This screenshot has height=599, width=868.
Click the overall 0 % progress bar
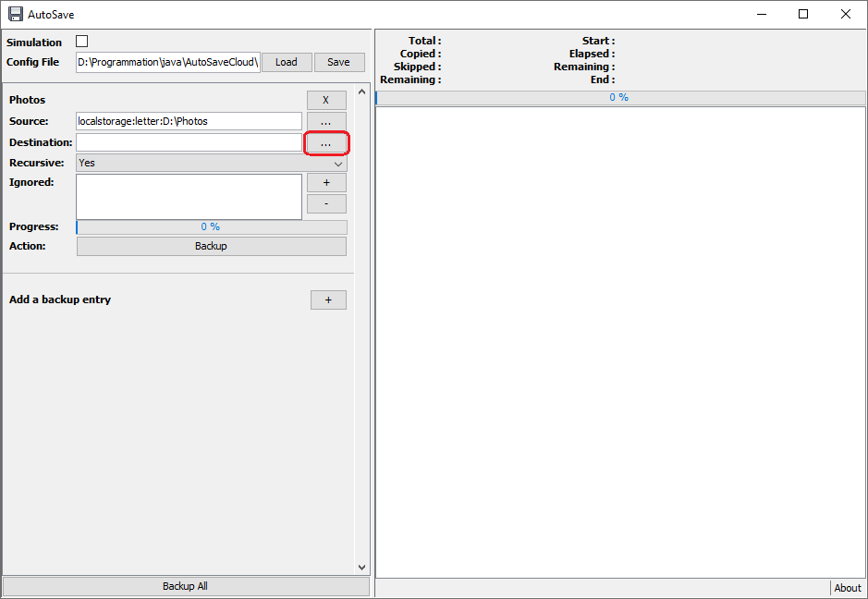(620, 98)
